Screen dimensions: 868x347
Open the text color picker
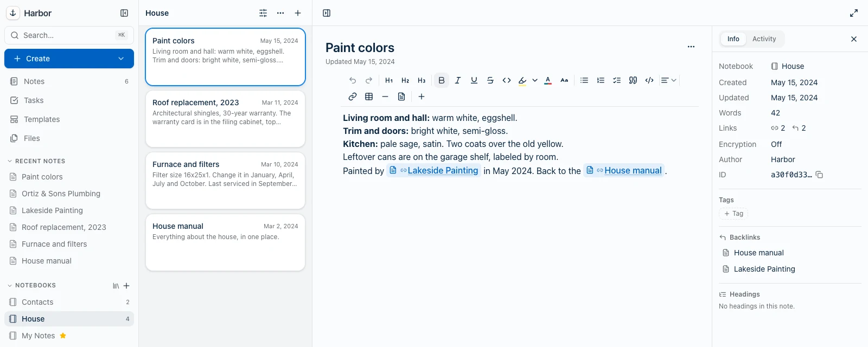(x=548, y=80)
